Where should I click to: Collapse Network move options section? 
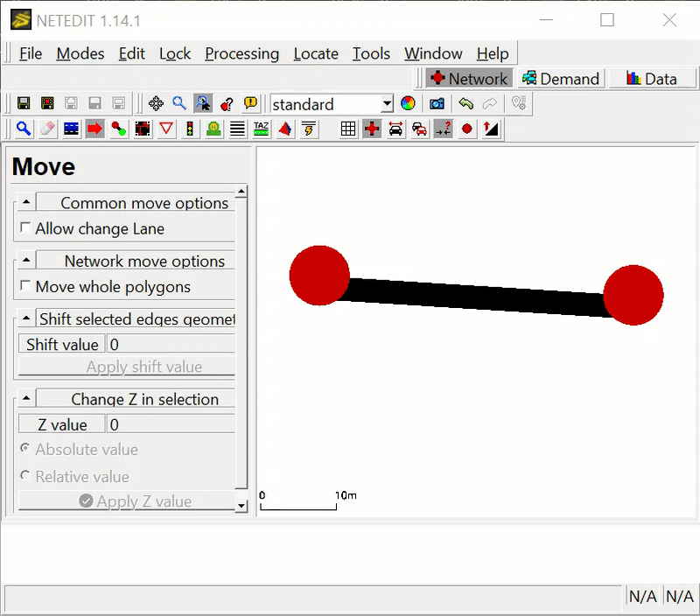[26, 260]
